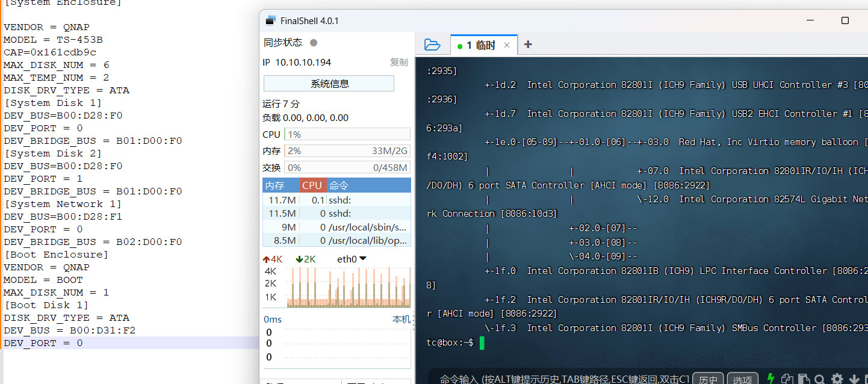Sort processes by CPU column header
The width and height of the screenshot is (868, 384).
click(312, 185)
